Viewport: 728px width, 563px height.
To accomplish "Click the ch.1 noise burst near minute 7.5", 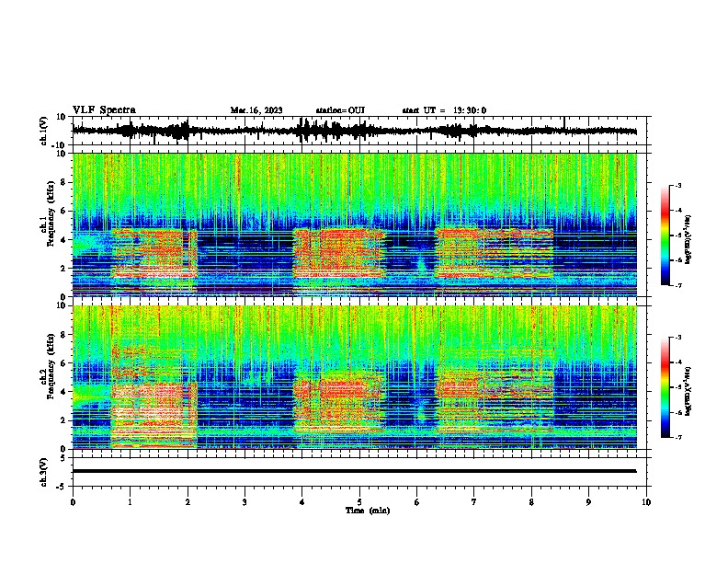I will (x=494, y=253).
